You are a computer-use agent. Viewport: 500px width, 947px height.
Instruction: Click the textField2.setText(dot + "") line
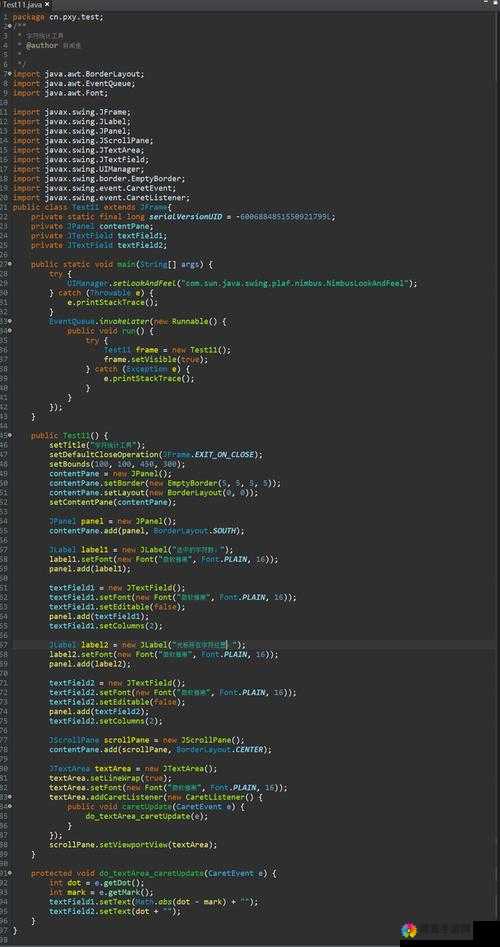[115, 911]
